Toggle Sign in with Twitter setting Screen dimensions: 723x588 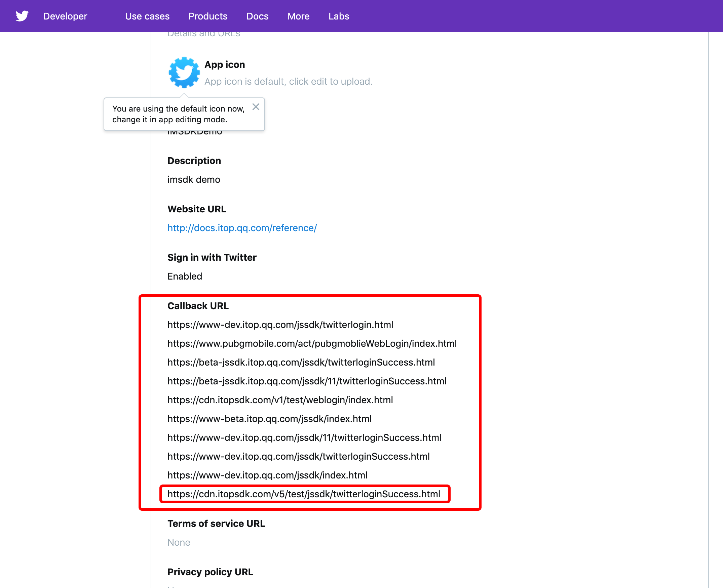tap(184, 276)
